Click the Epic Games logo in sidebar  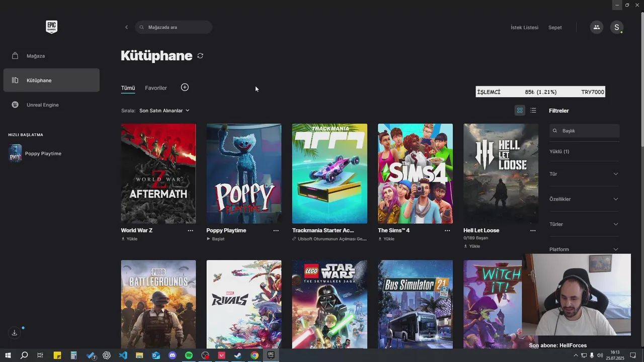point(51,27)
